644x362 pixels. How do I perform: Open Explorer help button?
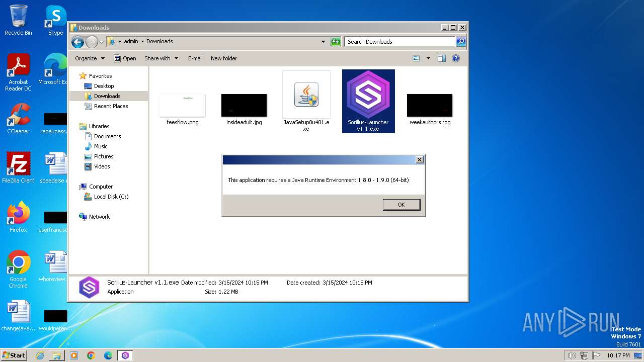pos(456,58)
